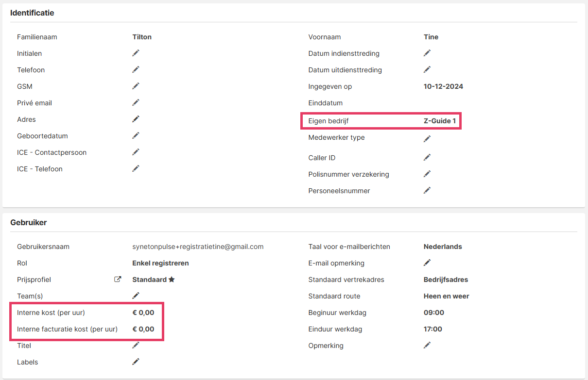
Task: Click the Enkel registreren role value
Action: click(160, 263)
